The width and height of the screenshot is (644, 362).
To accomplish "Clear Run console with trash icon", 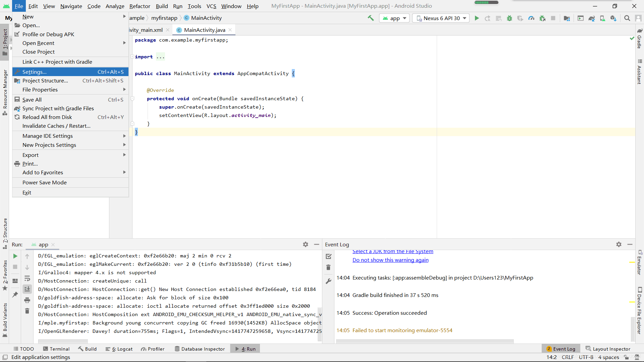I will (x=27, y=311).
